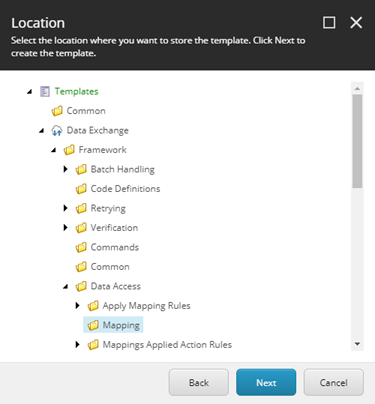The width and height of the screenshot is (375, 404).
Task: Maximize the Location dialog window
Action: [x=329, y=23]
